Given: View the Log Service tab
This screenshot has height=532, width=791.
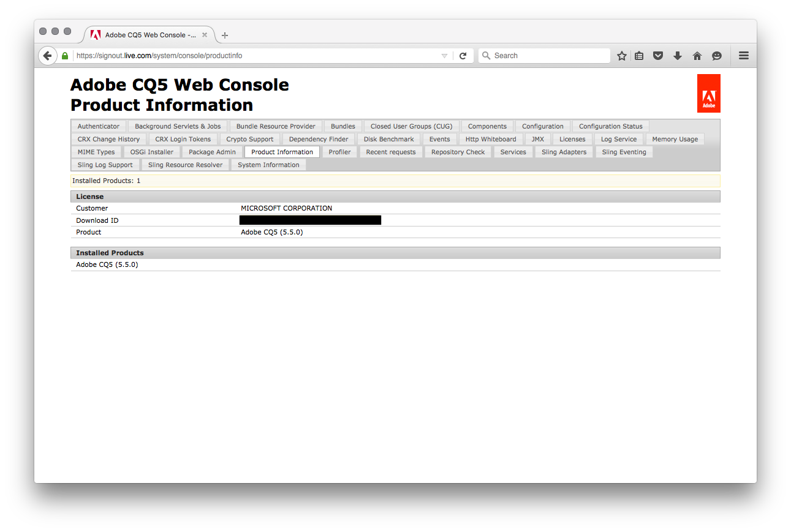Looking at the screenshot, I should (x=619, y=139).
